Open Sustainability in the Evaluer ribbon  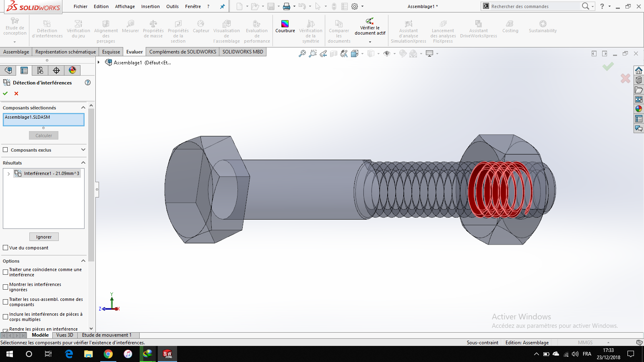(543, 28)
